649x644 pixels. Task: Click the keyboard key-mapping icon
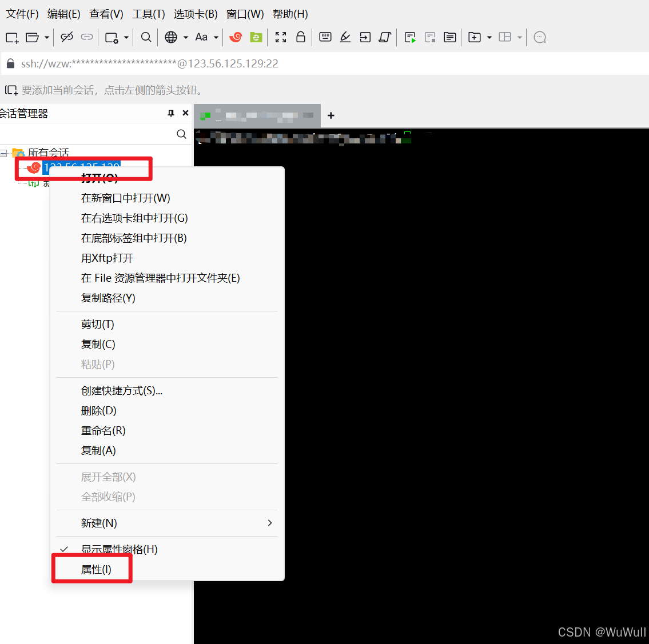325,37
